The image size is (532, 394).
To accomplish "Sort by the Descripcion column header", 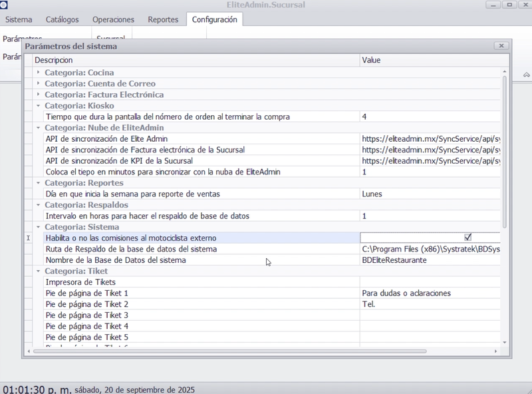I will pos(193,61).
